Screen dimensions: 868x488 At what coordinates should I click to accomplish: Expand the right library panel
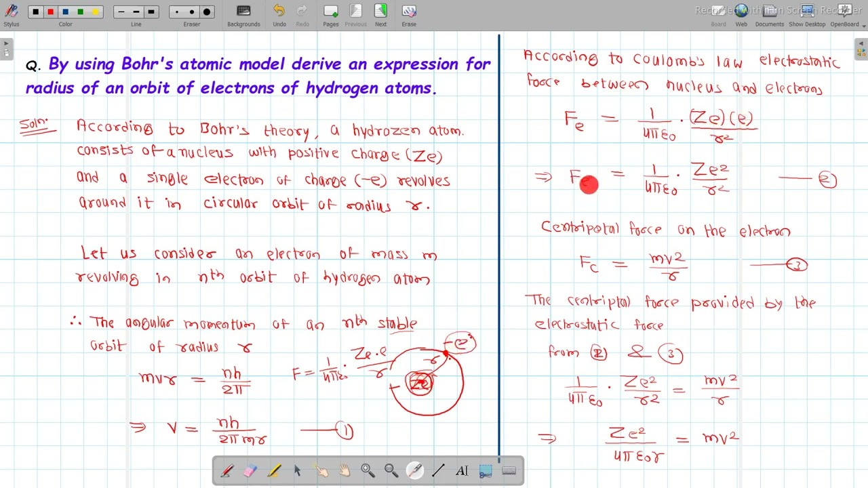[x=861, y=49]
